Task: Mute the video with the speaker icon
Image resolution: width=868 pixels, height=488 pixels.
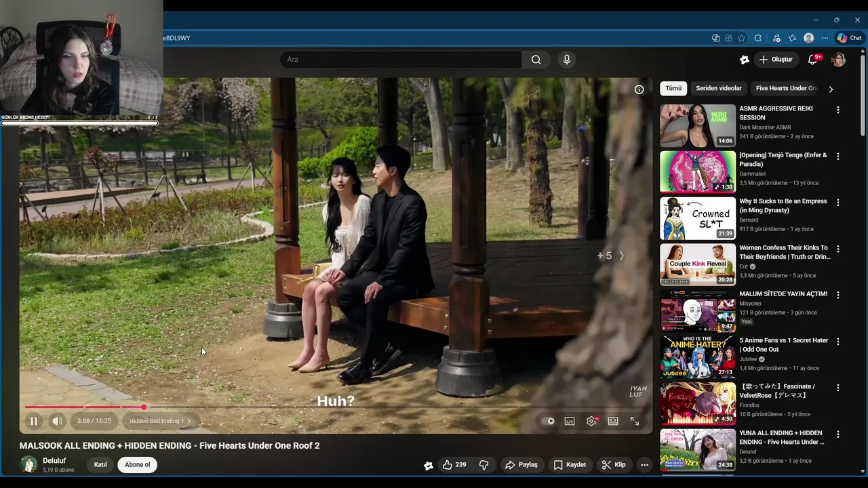Action: click(x=58, y=421)
